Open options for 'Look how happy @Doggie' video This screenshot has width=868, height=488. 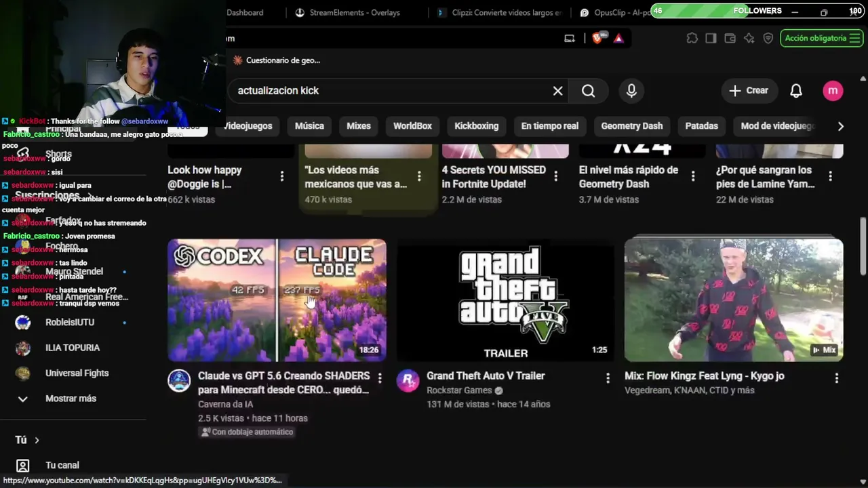282,177
